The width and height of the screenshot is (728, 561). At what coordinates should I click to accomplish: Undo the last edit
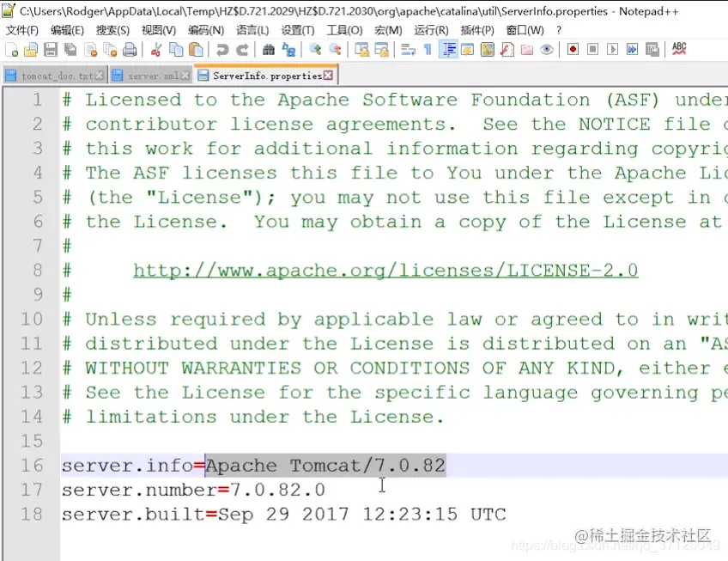click(x=222, y=50)
